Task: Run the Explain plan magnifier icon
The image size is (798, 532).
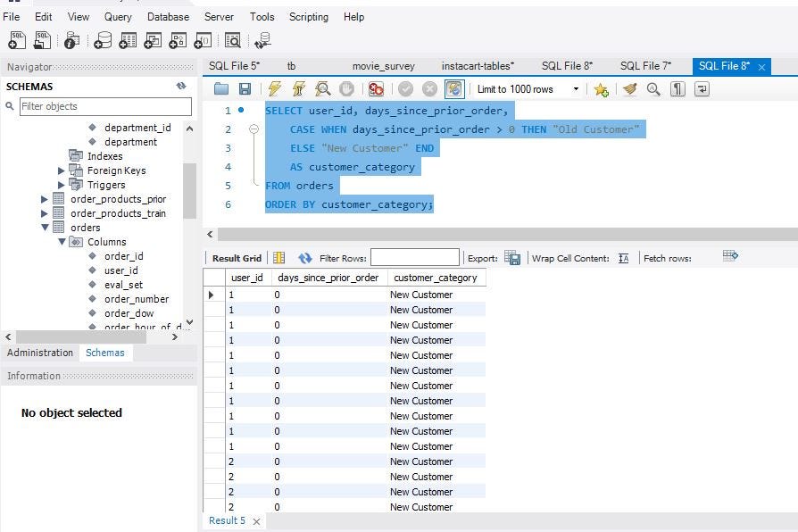Action: coord(323,88)
